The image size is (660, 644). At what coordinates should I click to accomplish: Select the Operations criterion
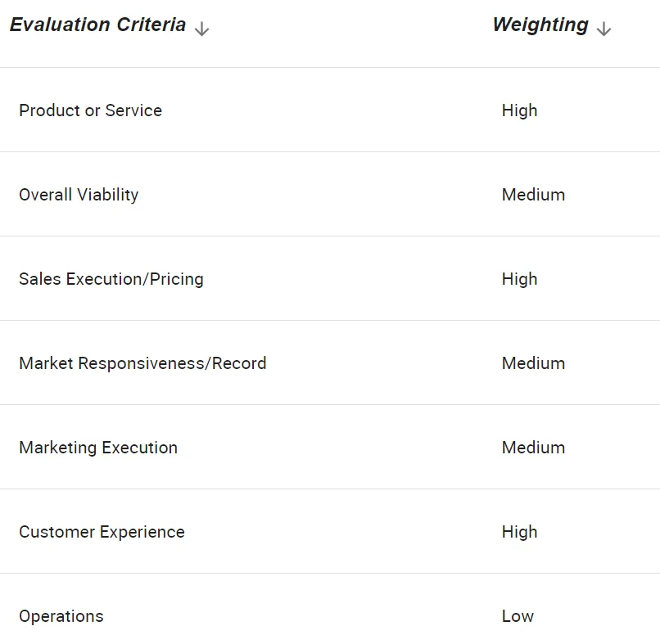pos(61,616)
